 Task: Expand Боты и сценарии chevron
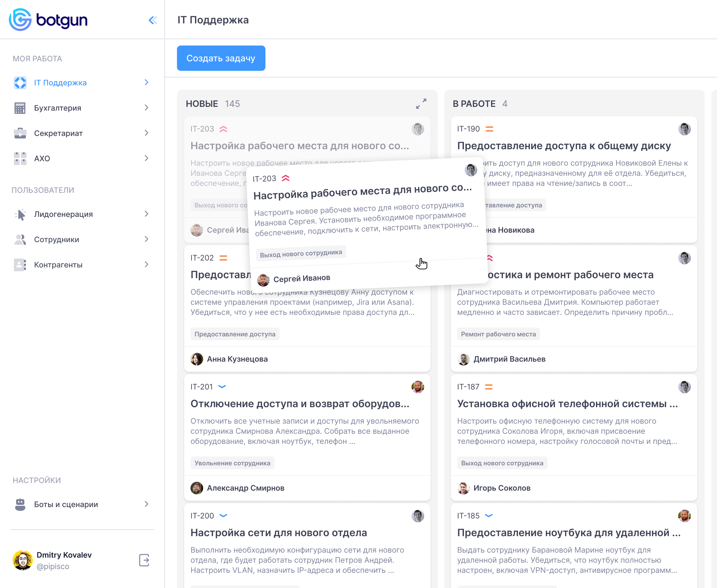[x=147, y=504]
